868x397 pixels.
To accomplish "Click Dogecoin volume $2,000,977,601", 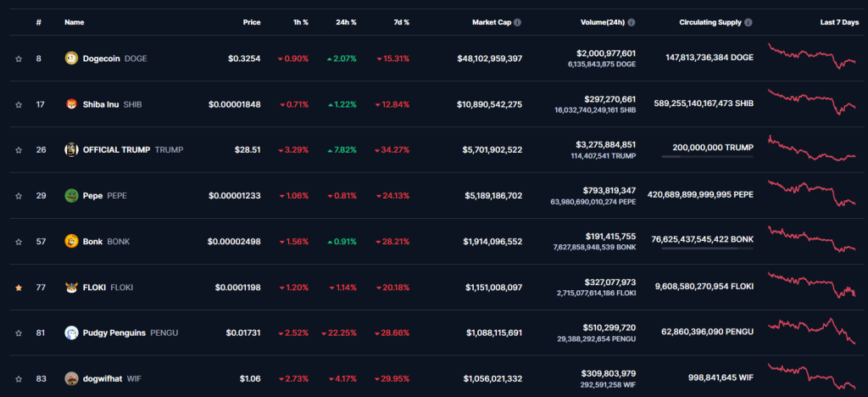I will click(606, 53).
